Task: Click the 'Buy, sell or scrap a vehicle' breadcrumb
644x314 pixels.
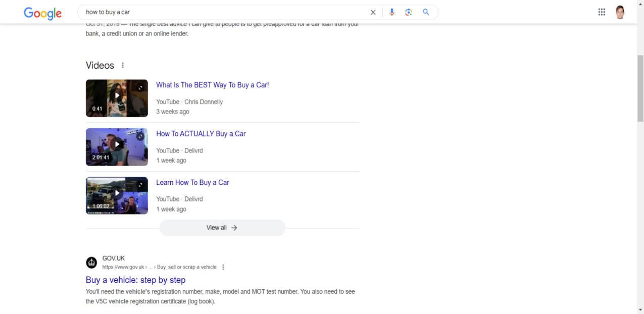Action: pos(187,267)
